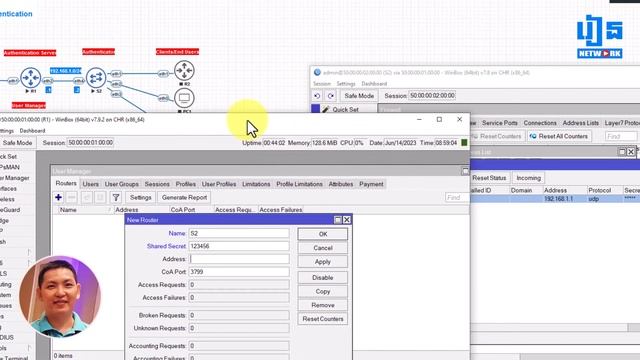Click the green status indicator near Time
640x360 pixels.
[464, 143]
